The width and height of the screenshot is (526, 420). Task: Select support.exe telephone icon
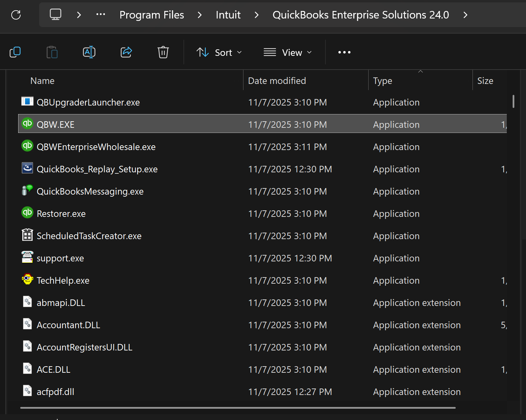pos(27,257)
